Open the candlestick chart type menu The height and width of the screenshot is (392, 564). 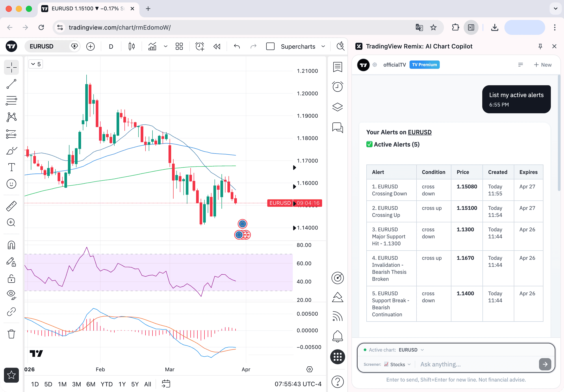point(132,46)
